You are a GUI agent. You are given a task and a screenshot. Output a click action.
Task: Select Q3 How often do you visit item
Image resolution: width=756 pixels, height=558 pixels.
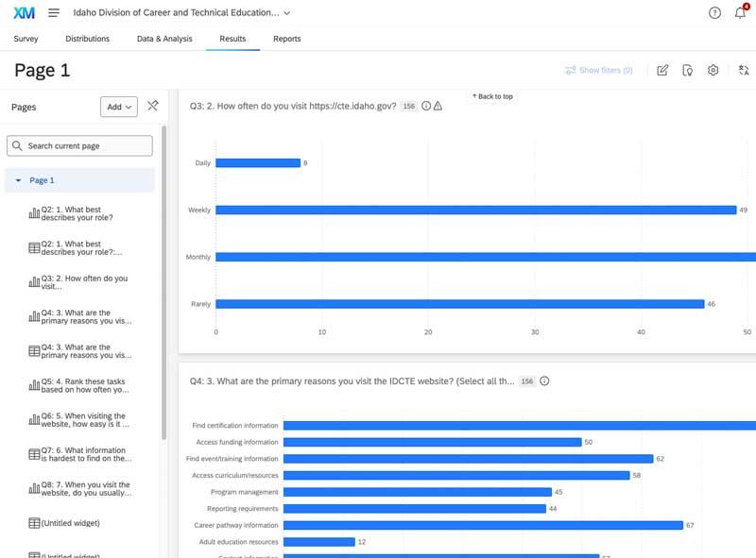point(79,282)
